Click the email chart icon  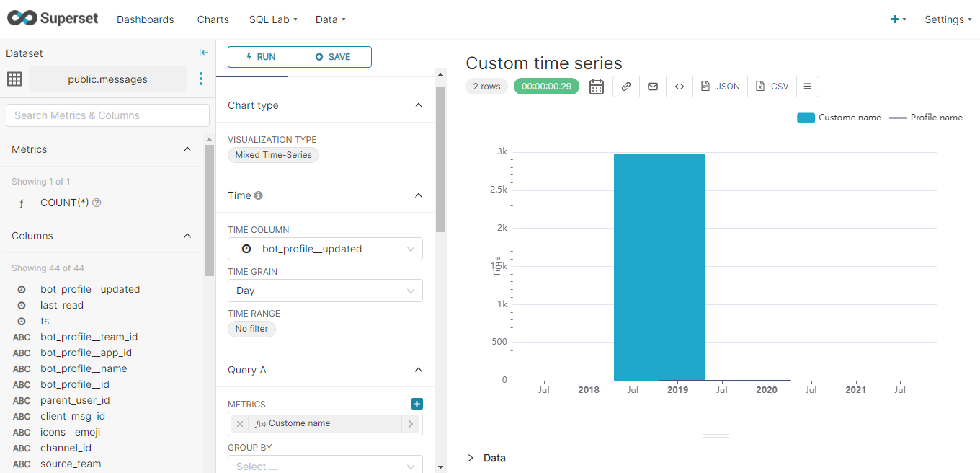pos(652,86)
